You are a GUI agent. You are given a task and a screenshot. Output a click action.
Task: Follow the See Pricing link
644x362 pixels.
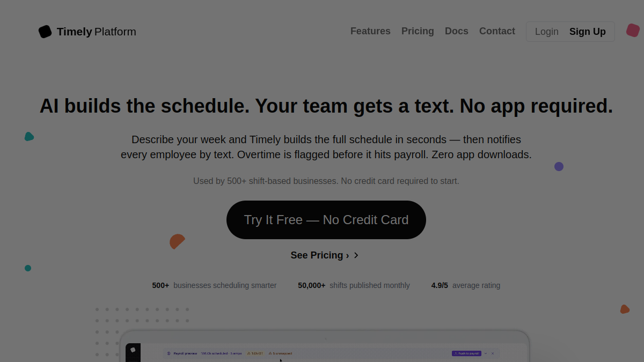(x=320, y=255)
